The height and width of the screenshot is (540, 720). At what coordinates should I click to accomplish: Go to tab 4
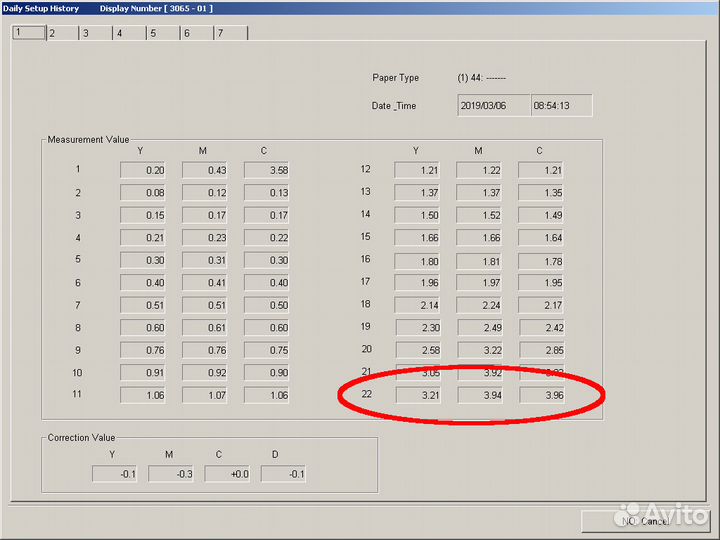click(130, 33)
